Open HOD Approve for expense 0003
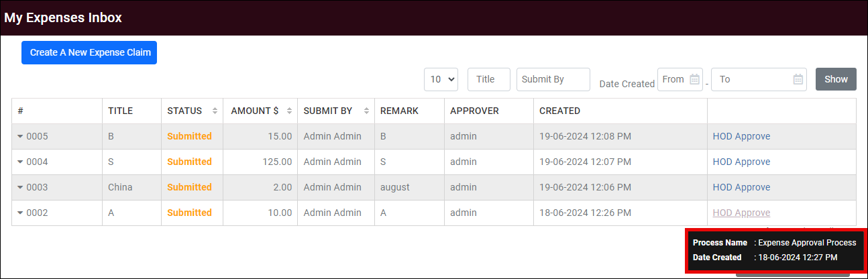The width and height of the screenshot is (868, 279). tap(741, 187)
